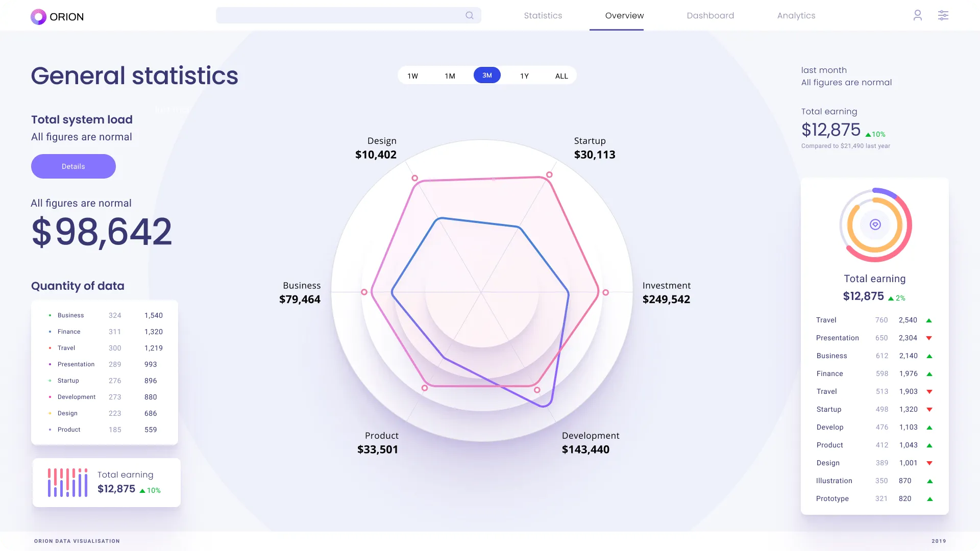Go to the Dashboard tab
The image size is (980, 551).
pos(710,16)
